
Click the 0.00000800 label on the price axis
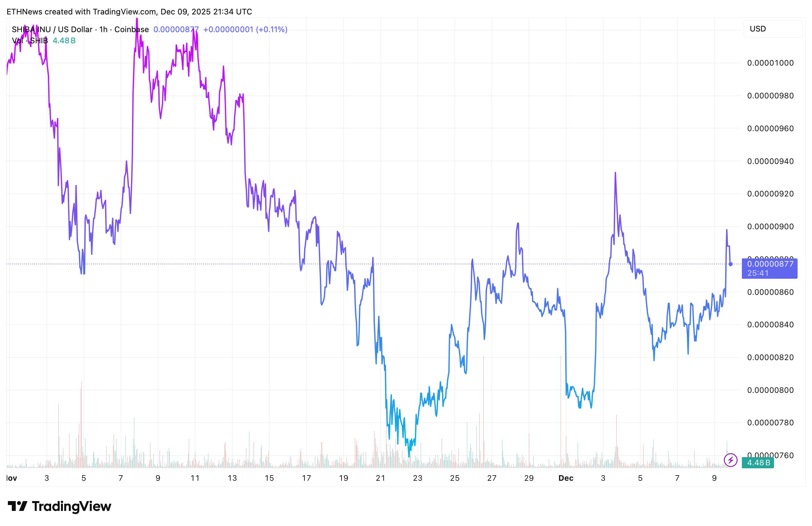pyautogui.click(x=770, y=390)
